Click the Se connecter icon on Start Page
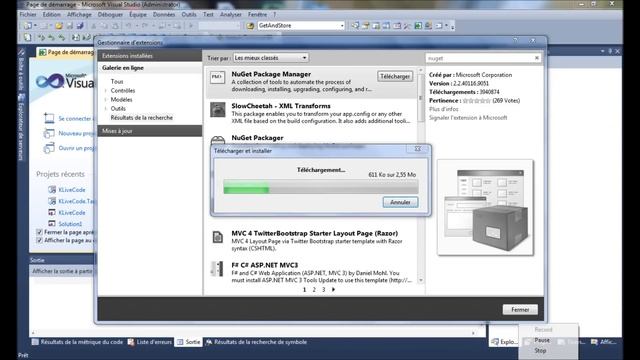This screenshot has width=640, height=360. pos(49,118)
